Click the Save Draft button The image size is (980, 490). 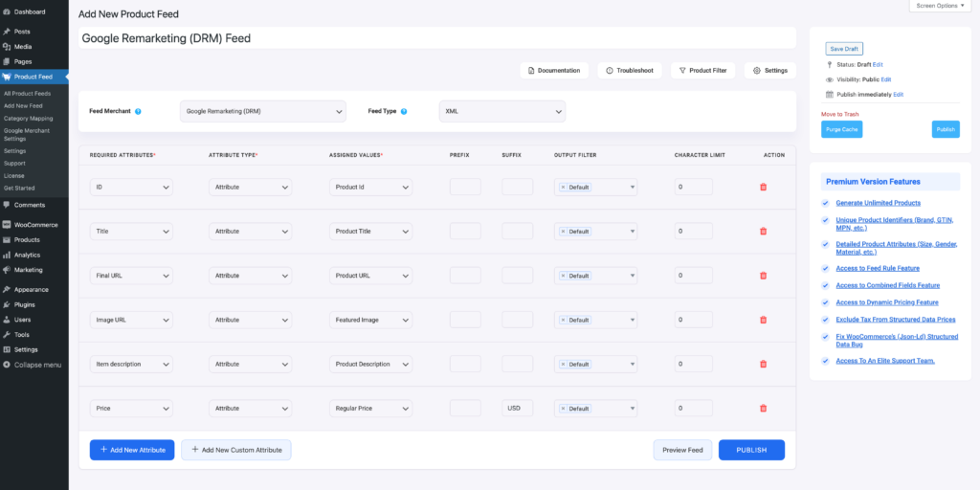tap(844, 49)
